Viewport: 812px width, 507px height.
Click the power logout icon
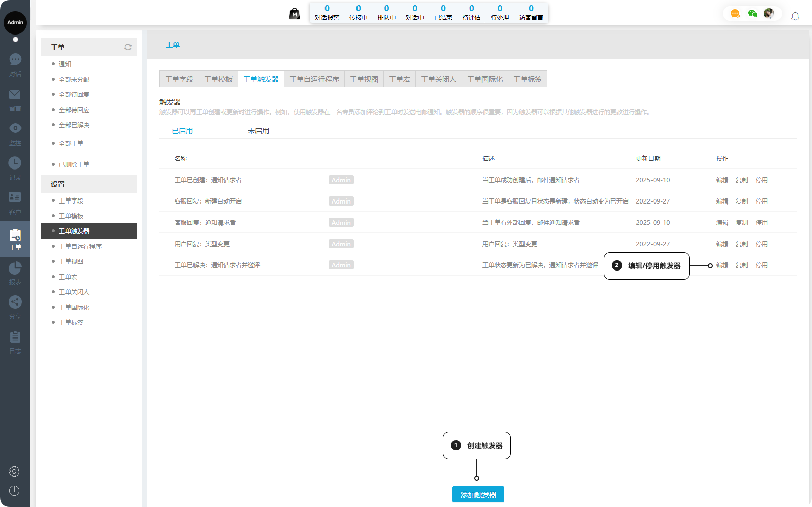coord(14,491)
